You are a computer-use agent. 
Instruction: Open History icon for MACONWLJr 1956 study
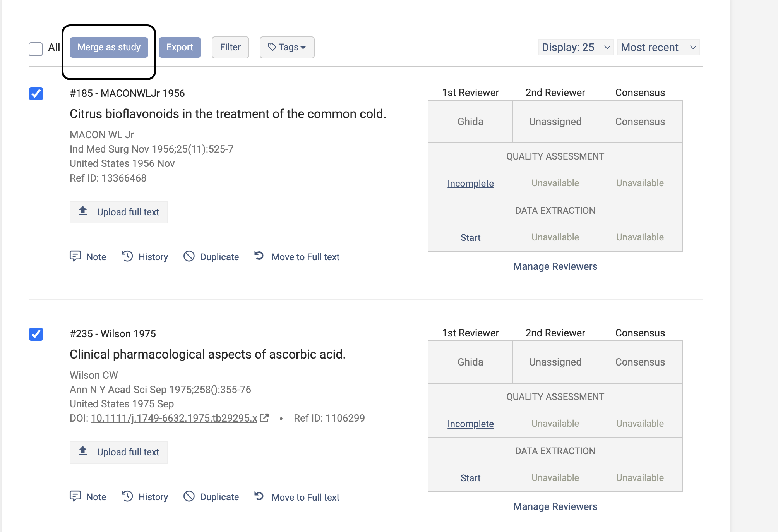[x=127, y=256]
